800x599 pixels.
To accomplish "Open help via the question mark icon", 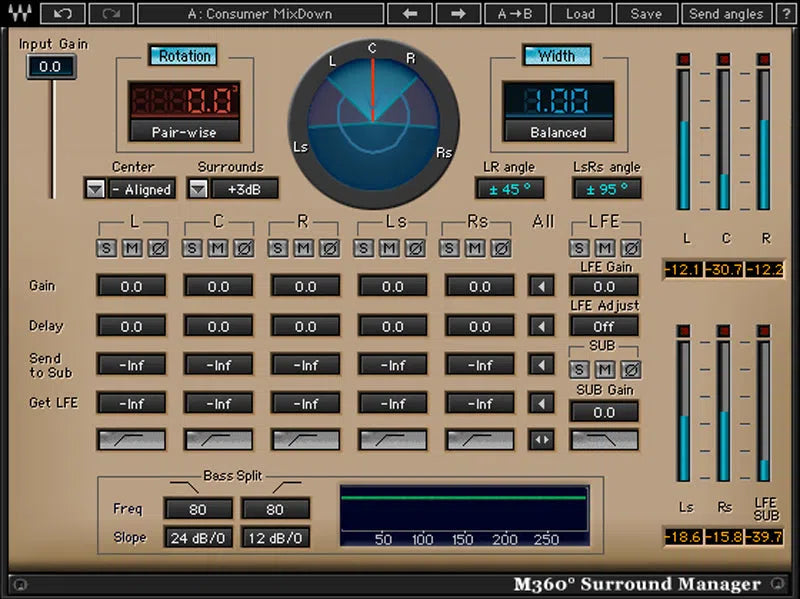I will (x=788, y=13).
